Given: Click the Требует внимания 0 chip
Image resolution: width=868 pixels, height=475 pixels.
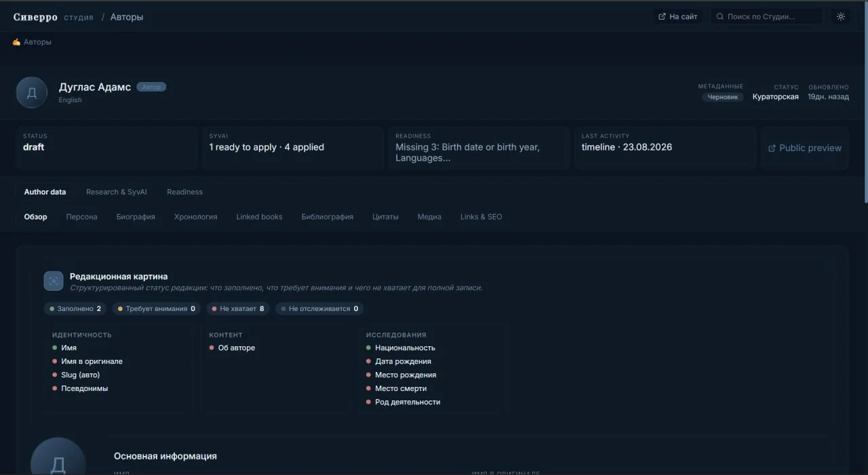Looking at the screenshot, I should (157, 309).
